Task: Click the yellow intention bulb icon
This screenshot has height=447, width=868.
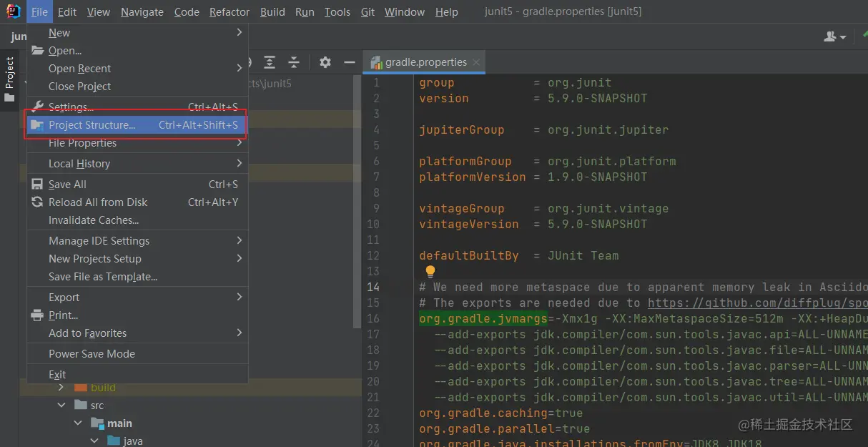Action: coord(430,271)
